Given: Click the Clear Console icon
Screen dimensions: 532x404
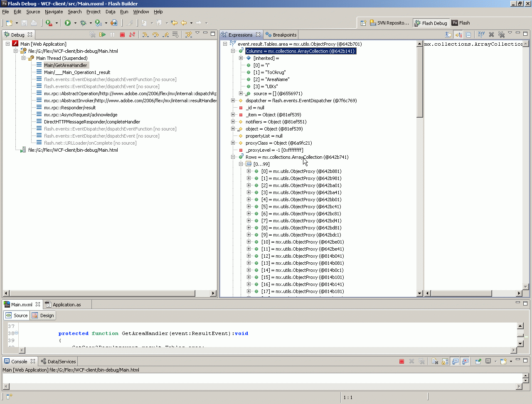Looking at the screenshot, I should [435, 361].
